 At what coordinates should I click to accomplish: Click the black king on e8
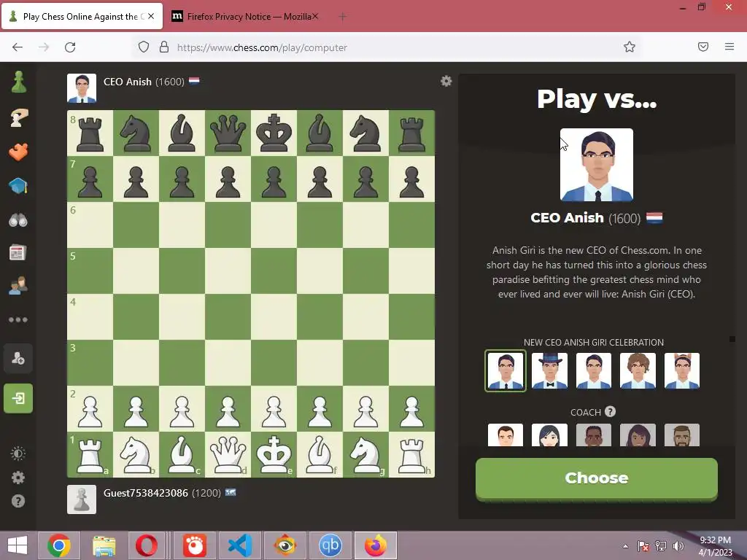[274, 133]
